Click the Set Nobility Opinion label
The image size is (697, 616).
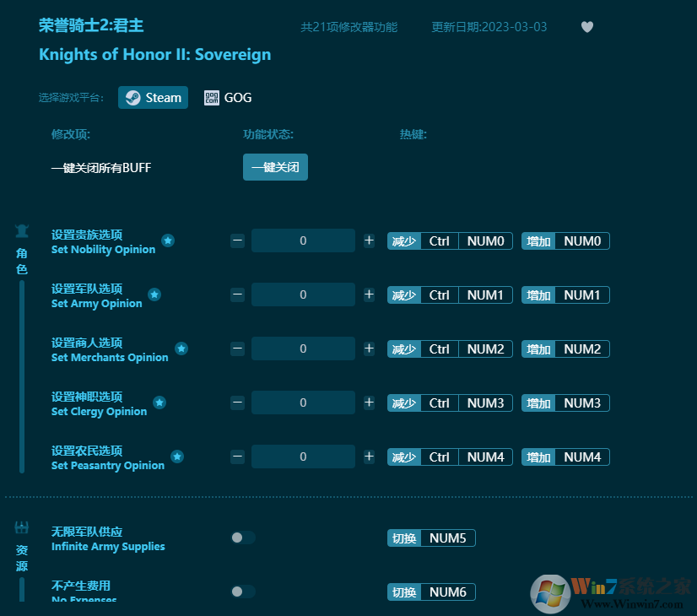(103, 249)
